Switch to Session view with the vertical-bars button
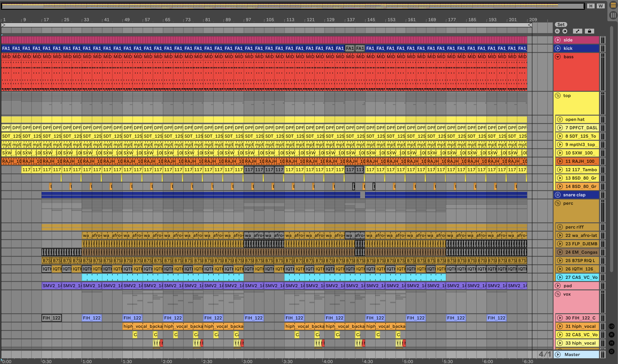This screenshot has height=364, width=618. (x=613, y=15)
